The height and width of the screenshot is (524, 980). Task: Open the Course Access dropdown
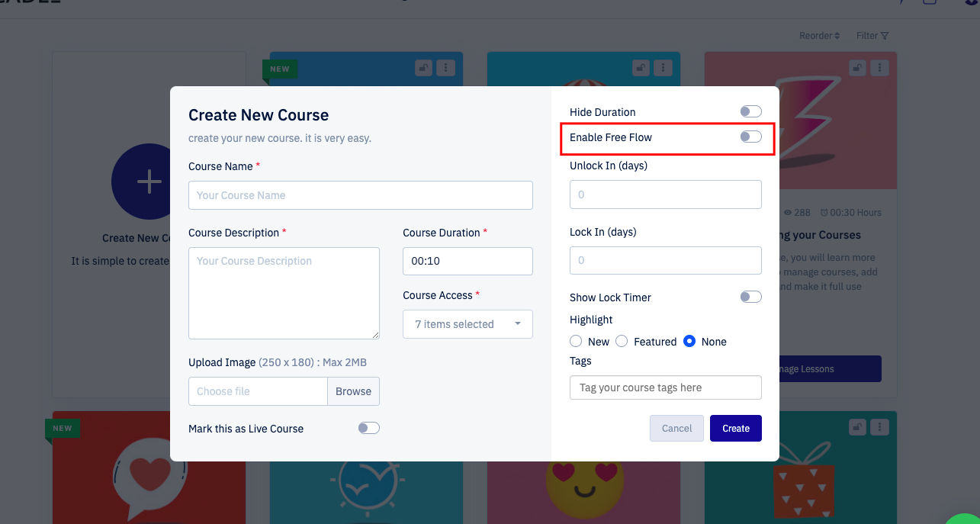[x=468, y=324]
